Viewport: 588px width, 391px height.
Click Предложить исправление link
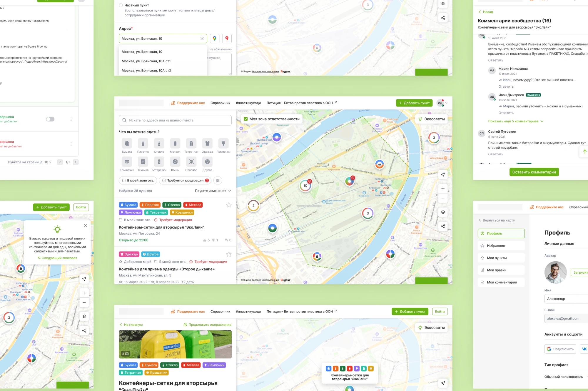[x=207, y=325]
